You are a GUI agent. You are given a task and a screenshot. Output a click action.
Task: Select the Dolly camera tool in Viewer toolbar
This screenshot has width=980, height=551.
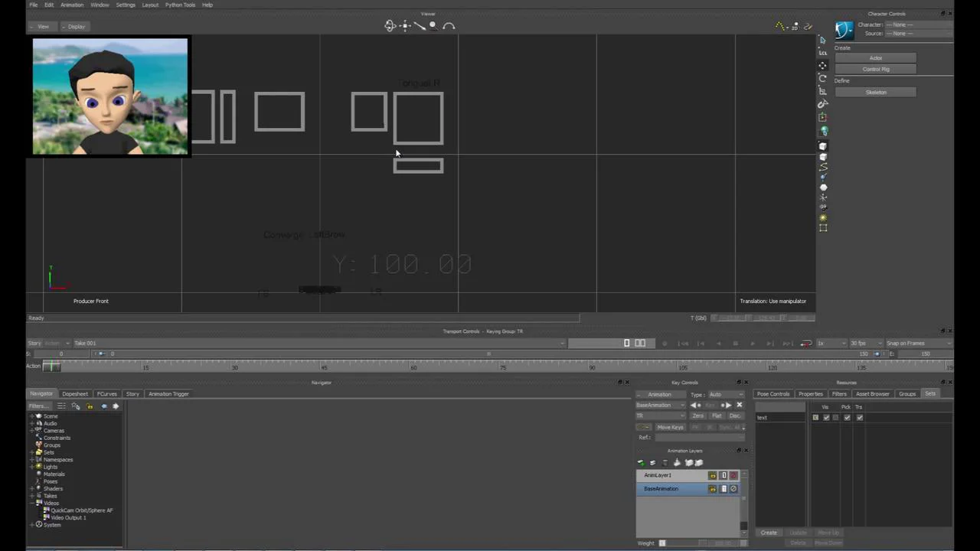[420, 26]
